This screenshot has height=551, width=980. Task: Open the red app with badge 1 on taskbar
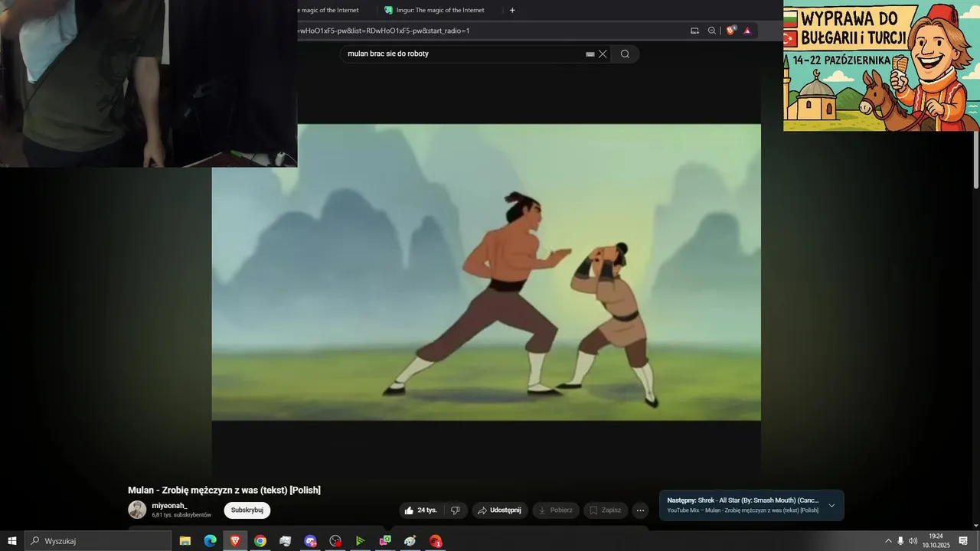[436, 541]
